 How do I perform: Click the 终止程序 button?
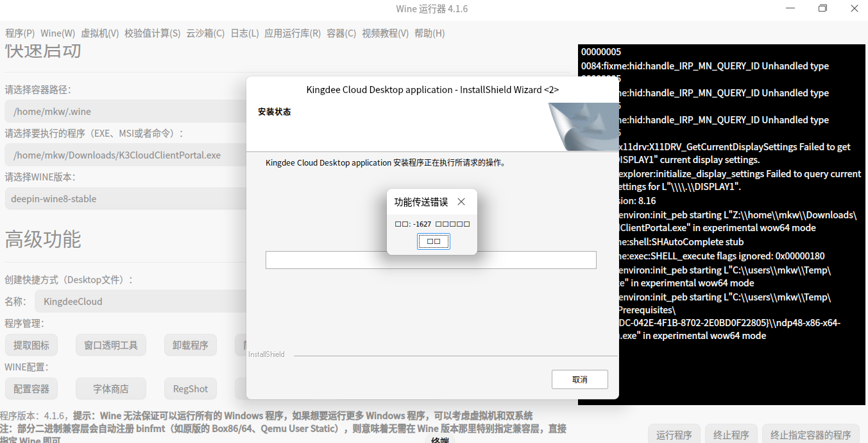(731, 435)
